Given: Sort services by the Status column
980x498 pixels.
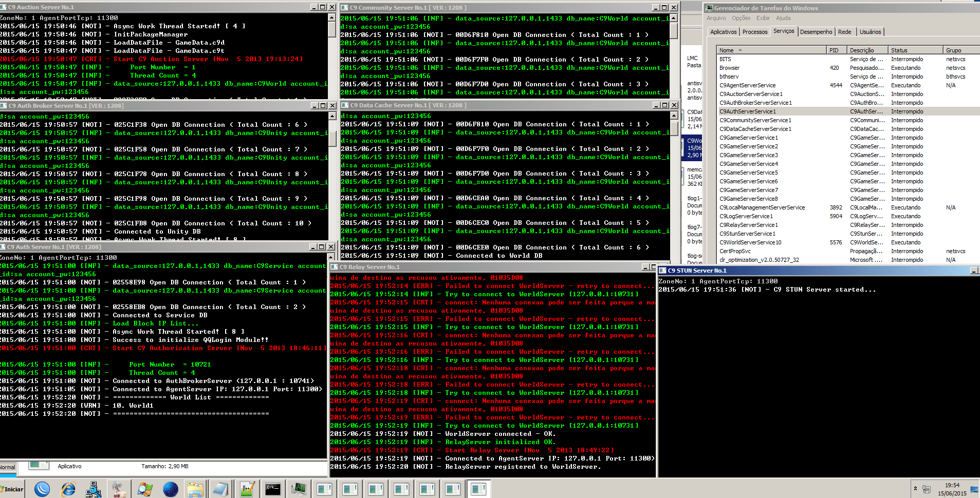Looking at the screenshot, I should [916, 50].
